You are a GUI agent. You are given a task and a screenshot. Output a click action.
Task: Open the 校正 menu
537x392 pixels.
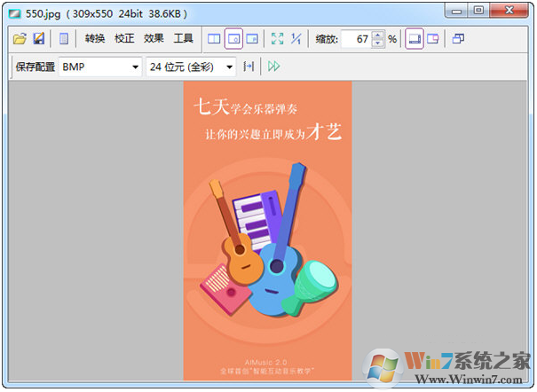click(124, 38)
